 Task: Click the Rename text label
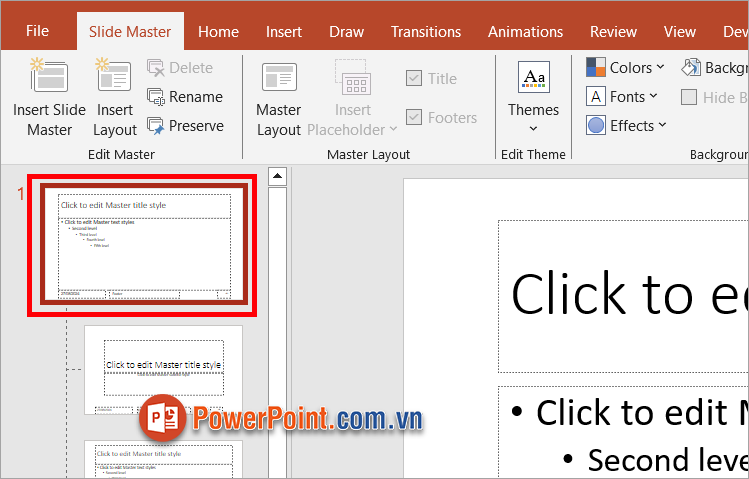196,97
